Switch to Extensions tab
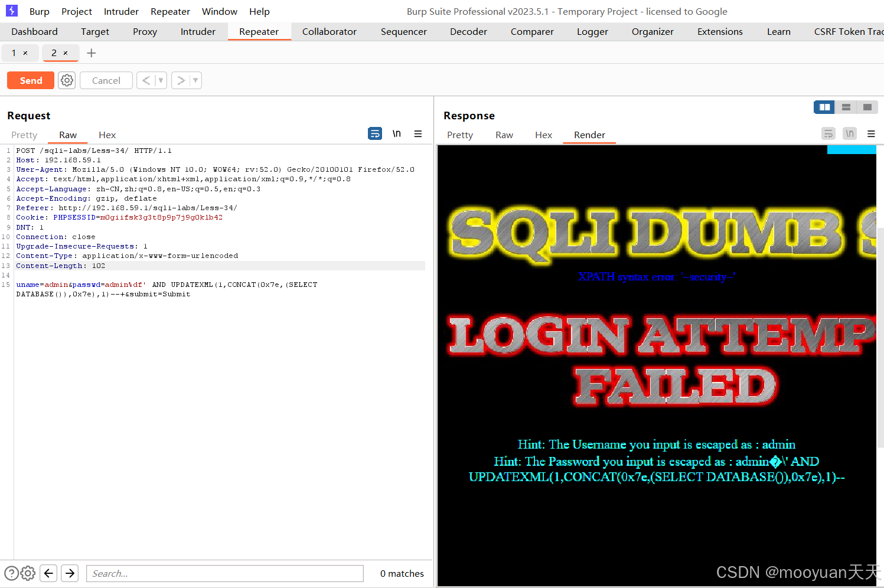884x588 pixels. [x=720, y=32]
